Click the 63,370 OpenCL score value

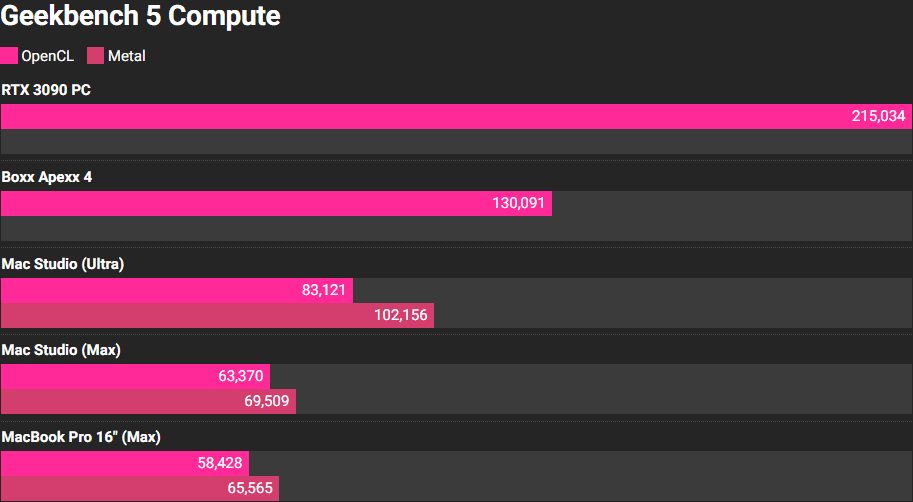239,377
